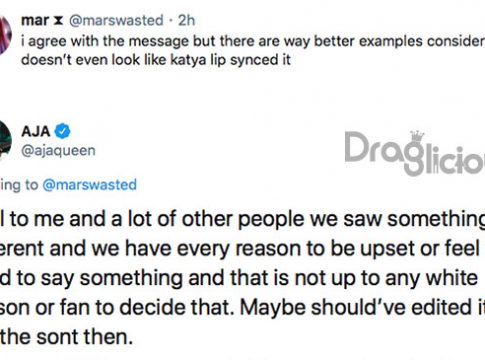Screen dimensions: 485x360
Task: Open the AJA display name
Action: point(36,131)
